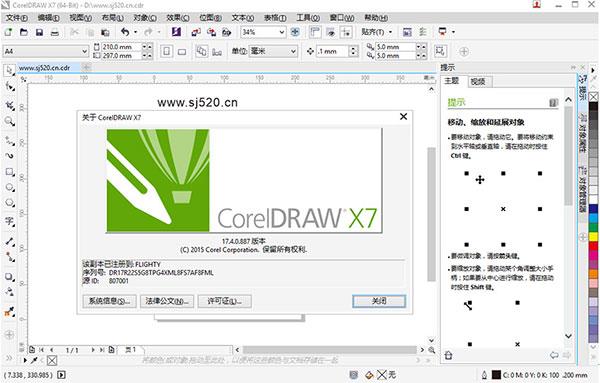
Task: Select the Shape tool
Action: point(10,87)
